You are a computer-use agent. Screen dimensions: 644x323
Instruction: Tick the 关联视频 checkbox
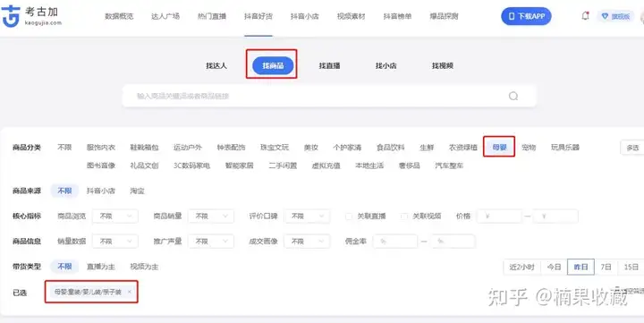[x=404, y=217]
